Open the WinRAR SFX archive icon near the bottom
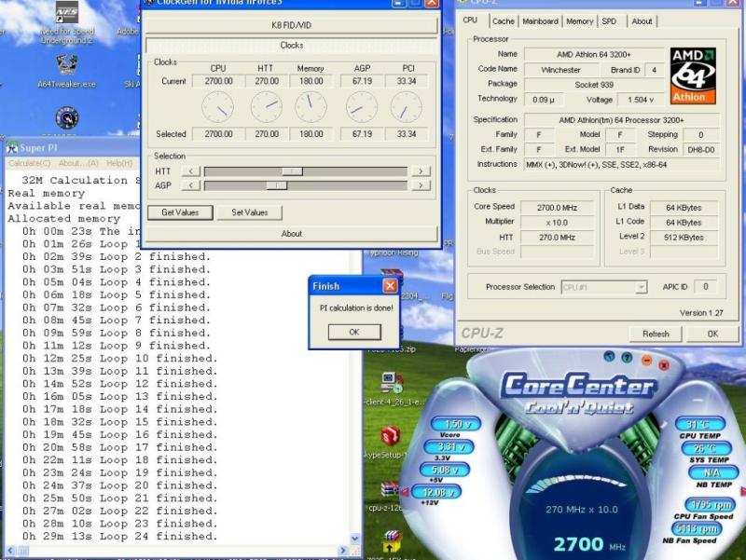This screenshot has height=560, width=746. 391,542
